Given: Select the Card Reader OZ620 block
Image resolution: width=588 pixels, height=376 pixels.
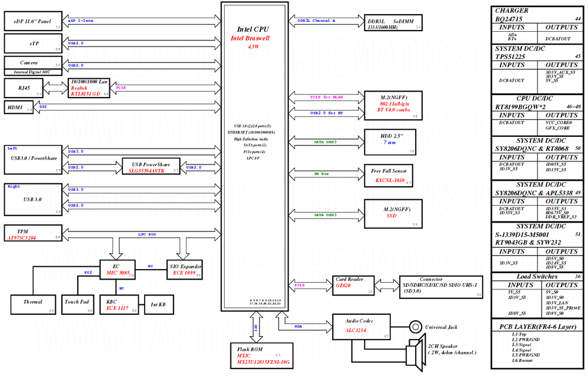Looking at the screenshot, I should point(353,286).
